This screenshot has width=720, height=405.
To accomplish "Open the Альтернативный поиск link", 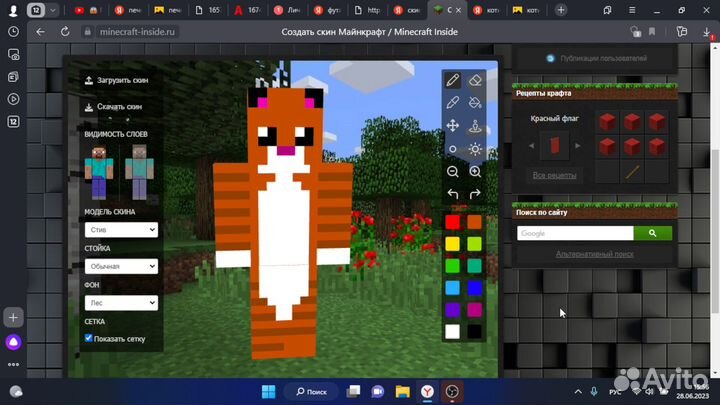I will point(595,254).
